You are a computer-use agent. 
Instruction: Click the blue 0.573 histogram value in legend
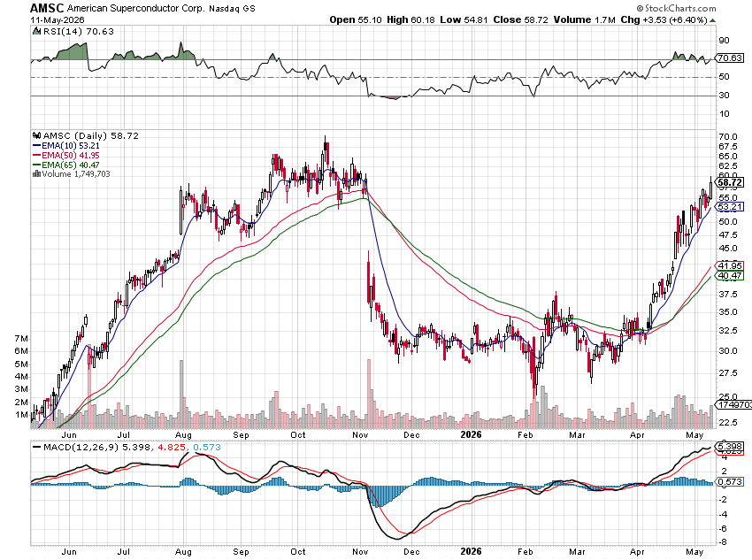point(207,448)
